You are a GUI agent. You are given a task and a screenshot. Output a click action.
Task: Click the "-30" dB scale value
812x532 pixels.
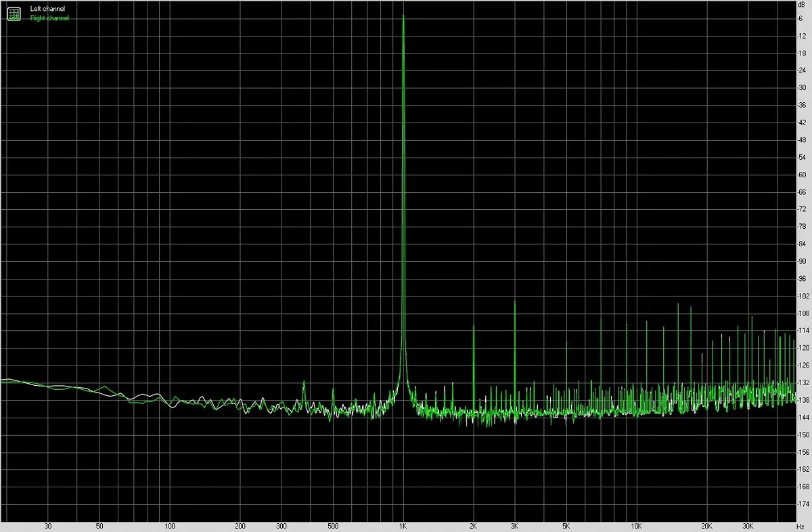click(802, 88)
